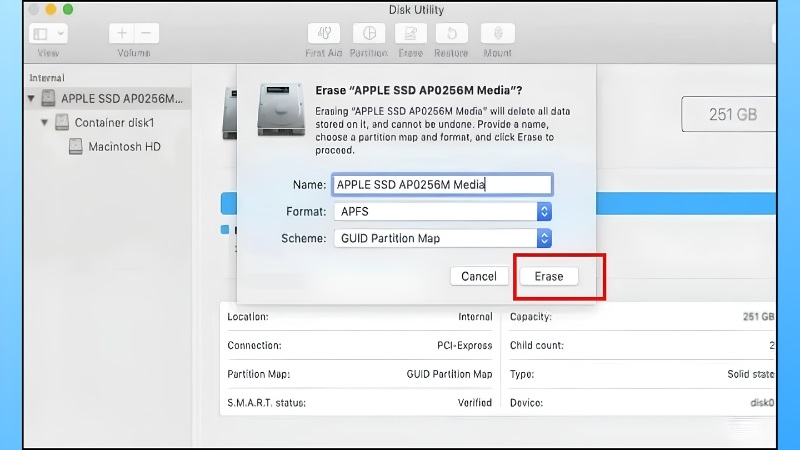Click the Name input field
This screenshot has width=800, height=450.
pyautogui.click(x=442, y=184)
